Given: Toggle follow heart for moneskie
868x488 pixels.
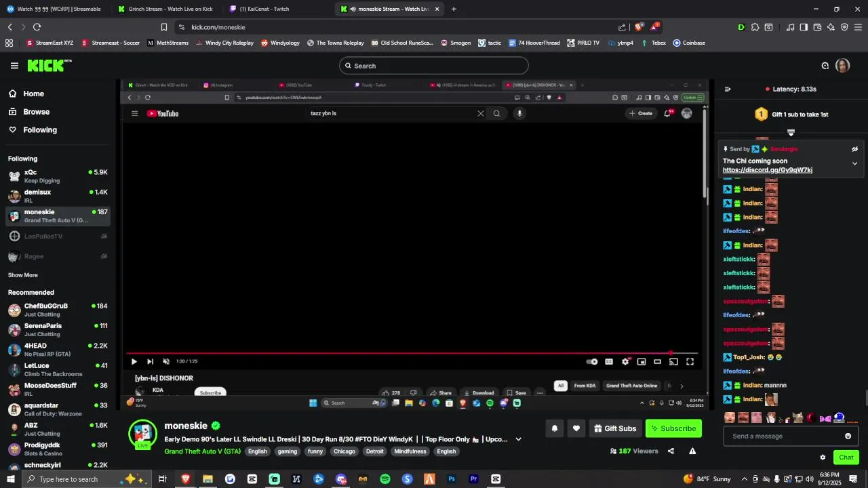Looking at the screenshot, I should 576,428.
